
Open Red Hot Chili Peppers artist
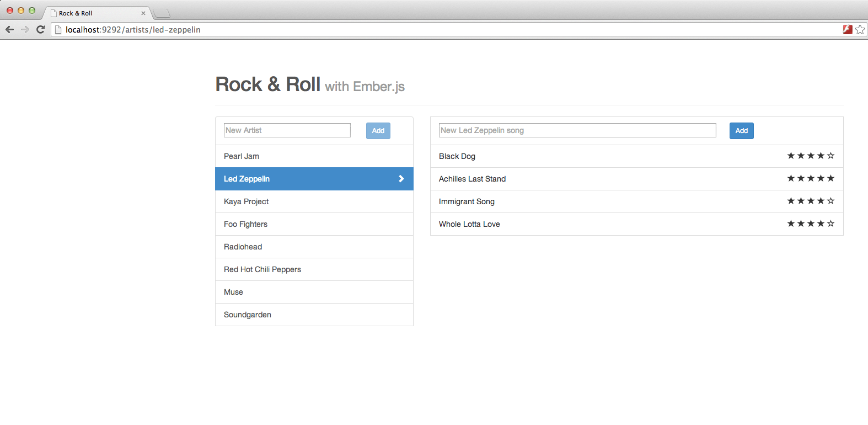314,269
